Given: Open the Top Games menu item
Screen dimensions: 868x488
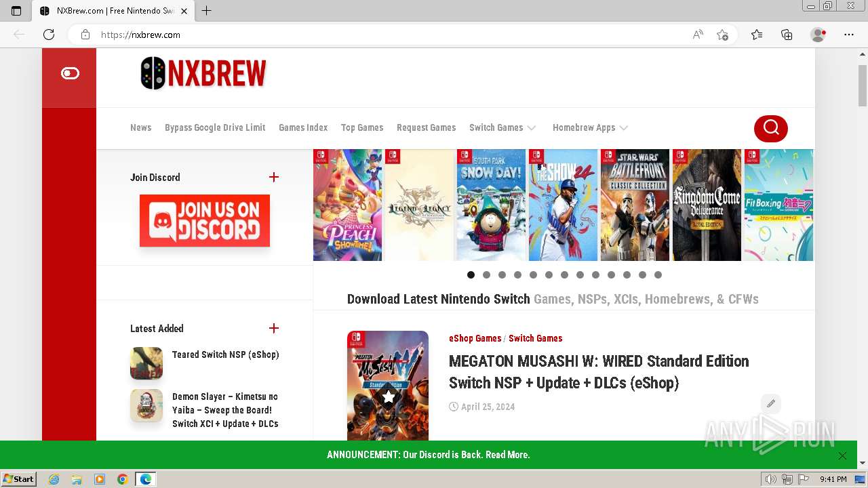Looking at the screenshot, I should click(x=362, y=127).
